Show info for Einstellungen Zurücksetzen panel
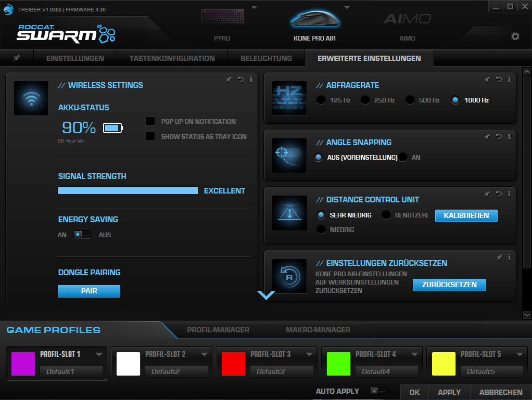 coord(509,257)
